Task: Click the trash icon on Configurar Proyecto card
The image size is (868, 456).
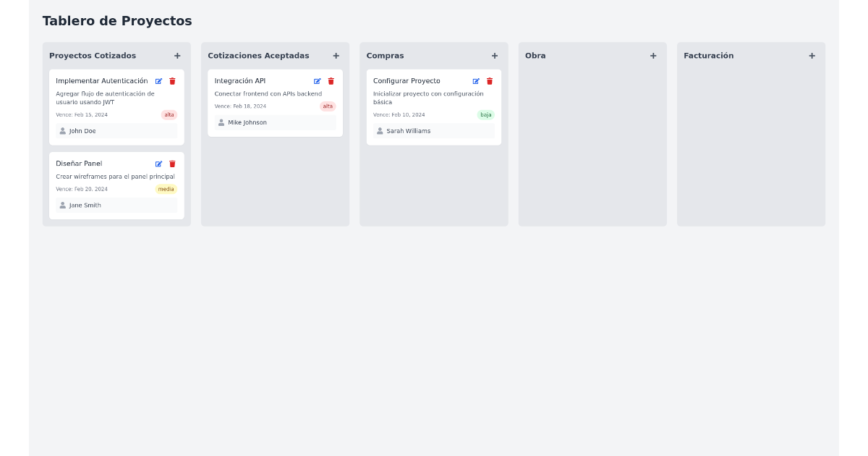Action: click(490, 81)
